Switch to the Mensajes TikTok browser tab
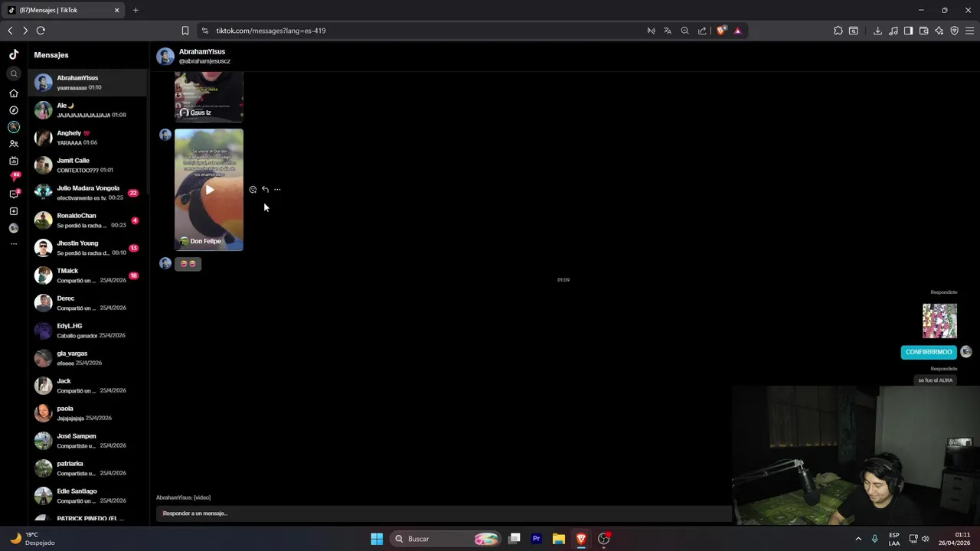The height and width of the screenshot is (551, 980). pyautogui.click(x=63, y=10)
